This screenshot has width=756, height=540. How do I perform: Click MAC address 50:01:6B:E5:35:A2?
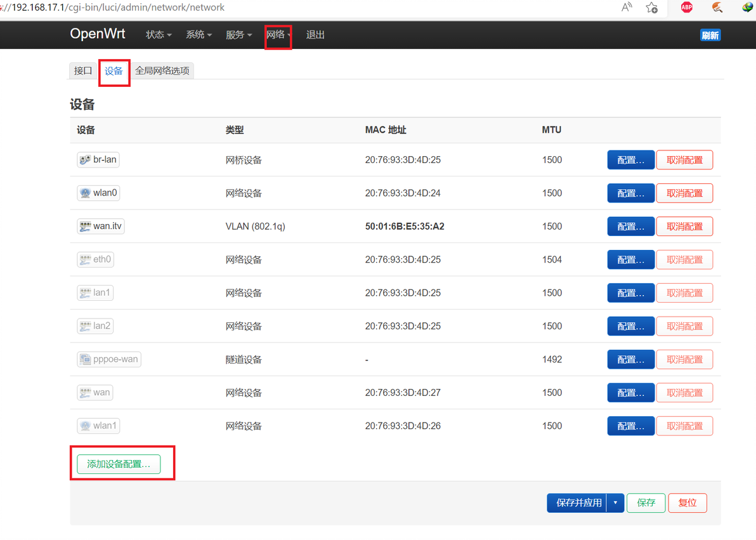[x=405, y=227]
